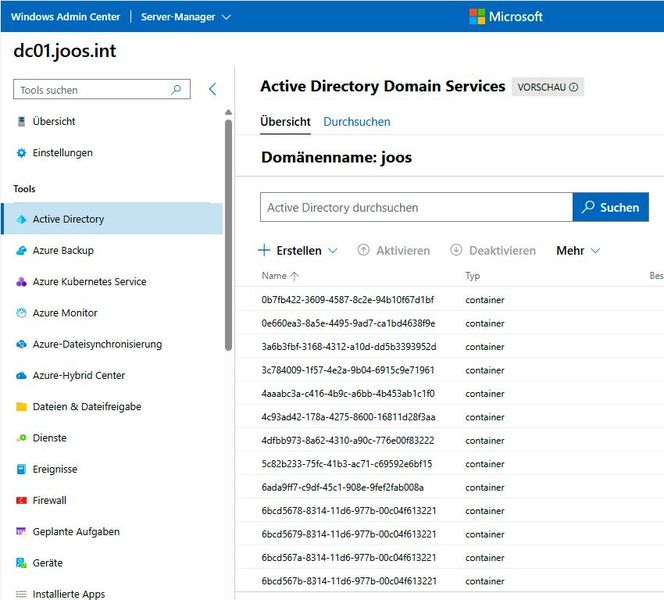The width and height of the screenshot is (664, 600).
Task: Click the Name column sort arrow
Action: [294, 276]
